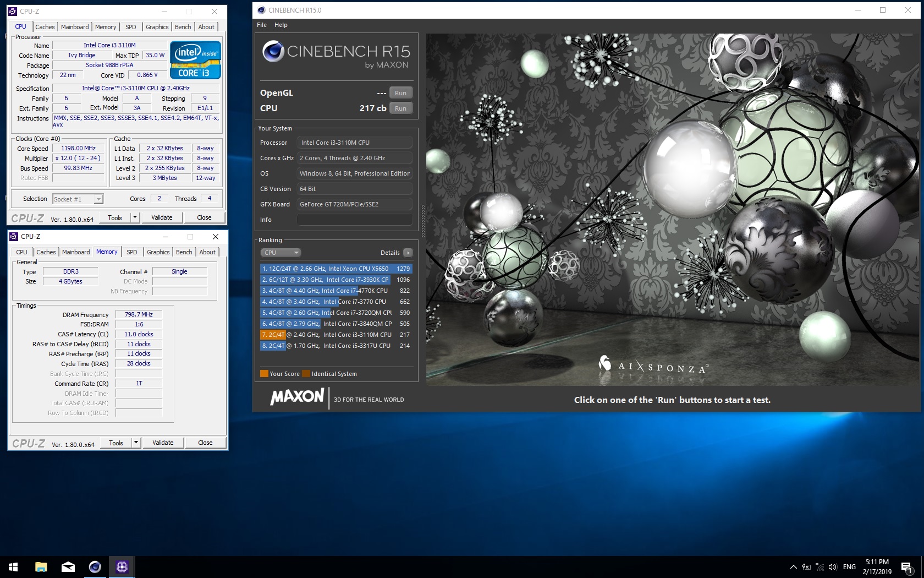
Task: Click Tools button in bottom CPU-Z
Action: (116, 443)
